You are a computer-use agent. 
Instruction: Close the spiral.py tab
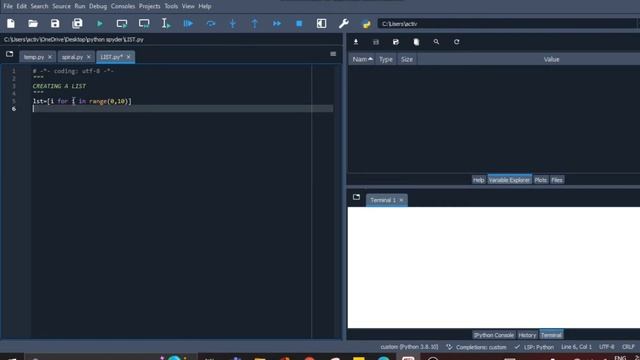pyautogui.click(x=89, y=57)
